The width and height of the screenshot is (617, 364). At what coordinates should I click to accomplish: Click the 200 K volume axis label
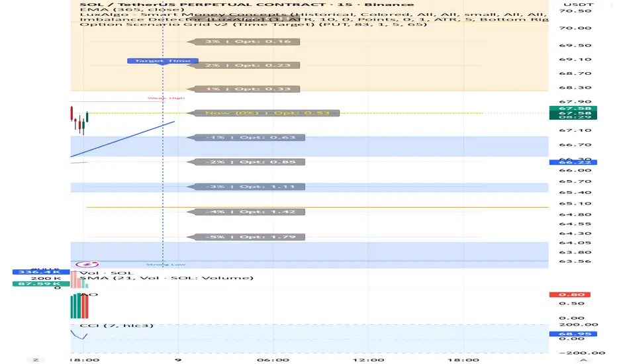click(46, 278)
